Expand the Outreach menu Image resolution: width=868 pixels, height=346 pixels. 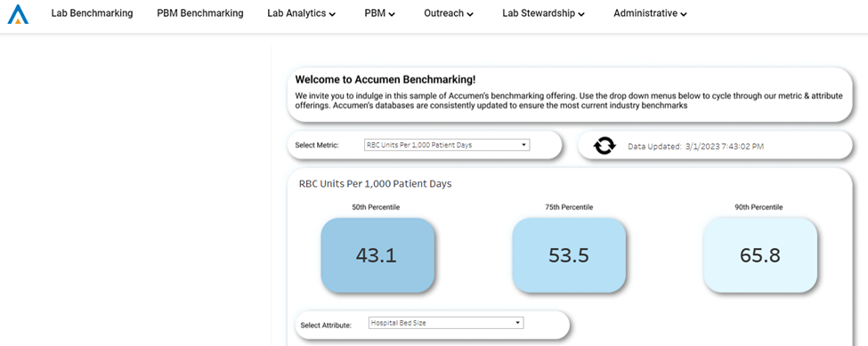point(449,14)
